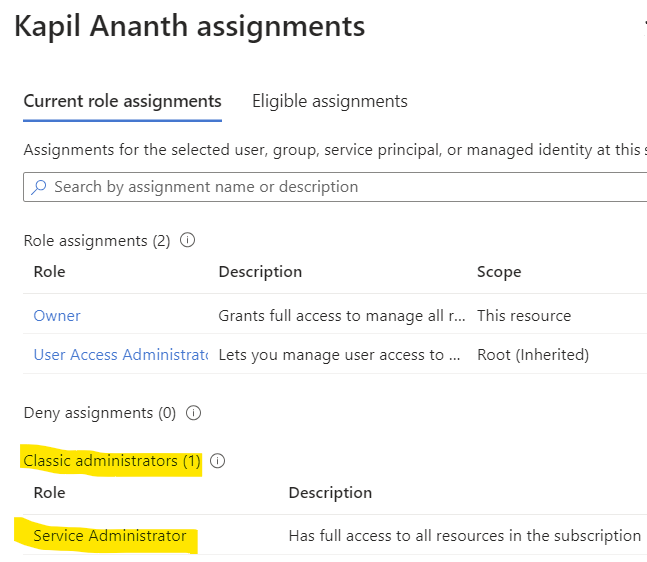Focus the assignment name search field
Screen dimensions: 647x562
(340, 187)
